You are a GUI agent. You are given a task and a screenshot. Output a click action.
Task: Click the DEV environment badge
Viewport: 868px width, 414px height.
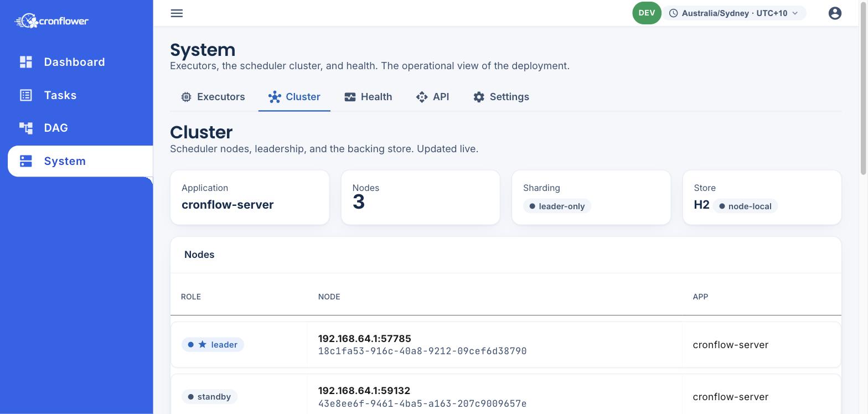coord(647,13)
